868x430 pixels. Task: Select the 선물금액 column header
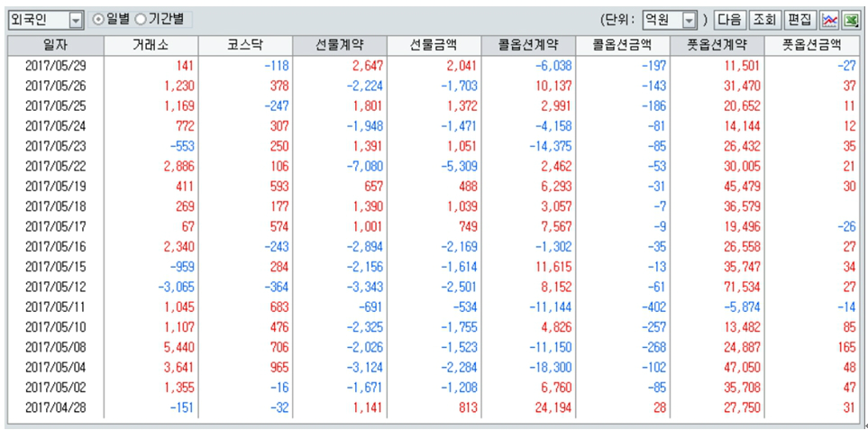(434, 43)
